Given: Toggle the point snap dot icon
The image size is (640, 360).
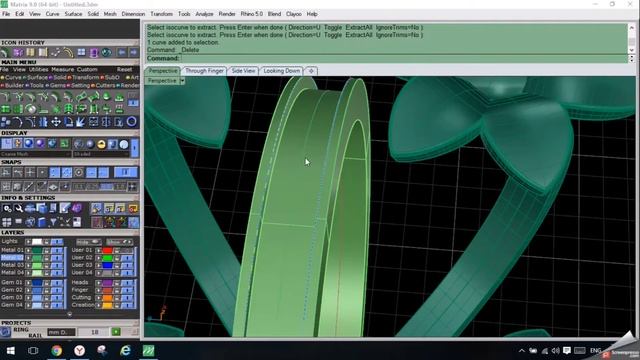Looking at the screenshot, I should click(42, 172).
